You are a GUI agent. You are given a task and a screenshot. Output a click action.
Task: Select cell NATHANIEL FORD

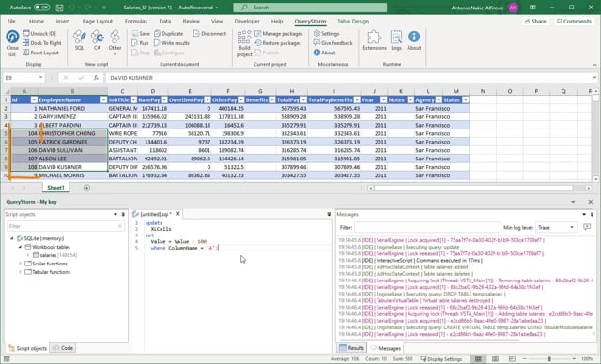(x=73, y=108)
